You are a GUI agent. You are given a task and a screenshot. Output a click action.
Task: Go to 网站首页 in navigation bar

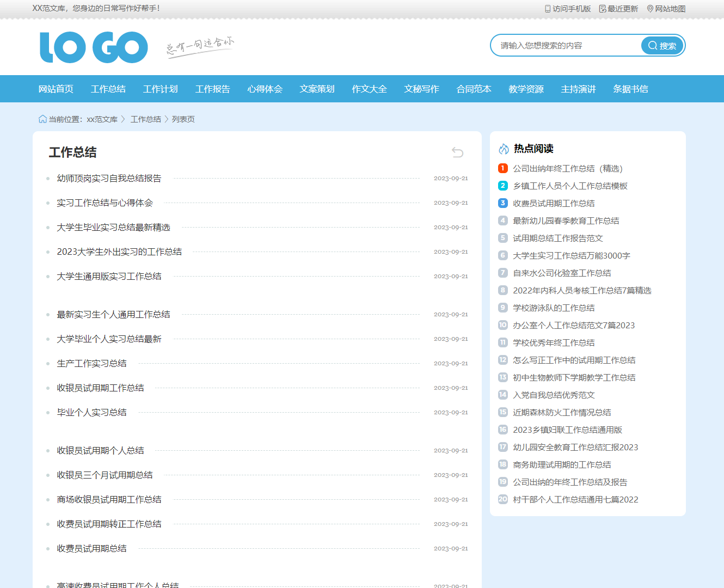coord(56,89)
